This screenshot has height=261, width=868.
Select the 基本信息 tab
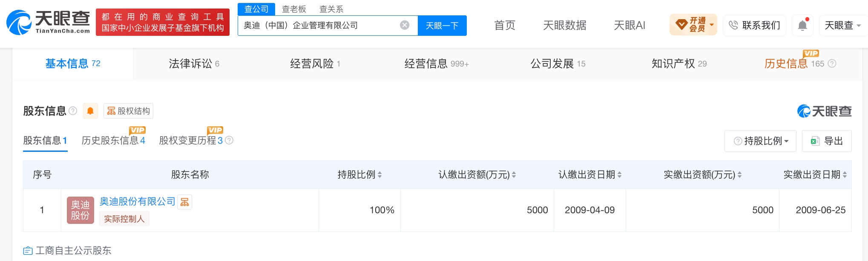(x=73, y=64)
